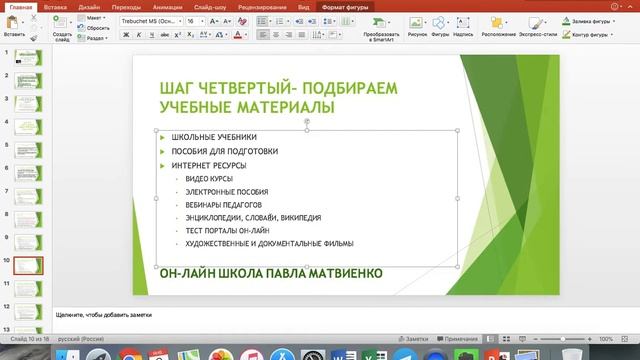Convert text to SmartArt

coord(381,29)
